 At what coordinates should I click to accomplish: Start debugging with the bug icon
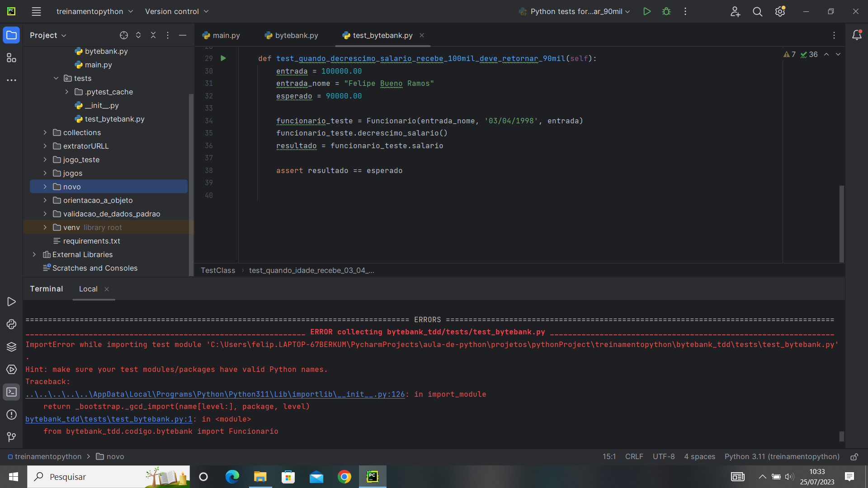coord(666,12)
